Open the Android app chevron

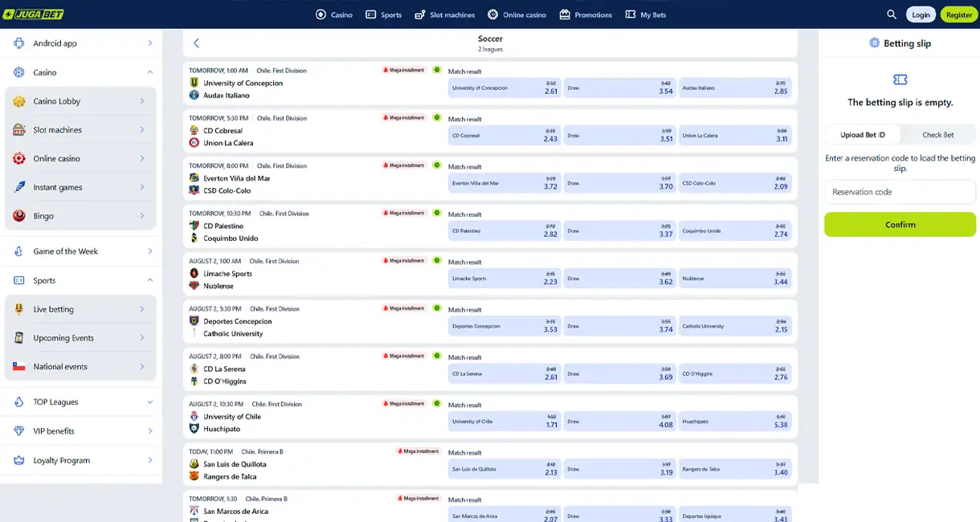(x=150, y=43)
